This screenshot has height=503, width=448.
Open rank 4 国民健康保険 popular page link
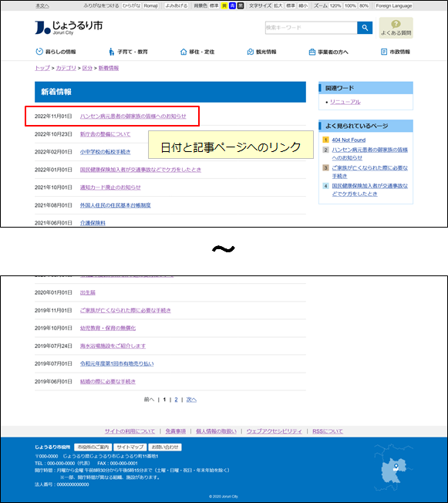[x=370, y=190]
